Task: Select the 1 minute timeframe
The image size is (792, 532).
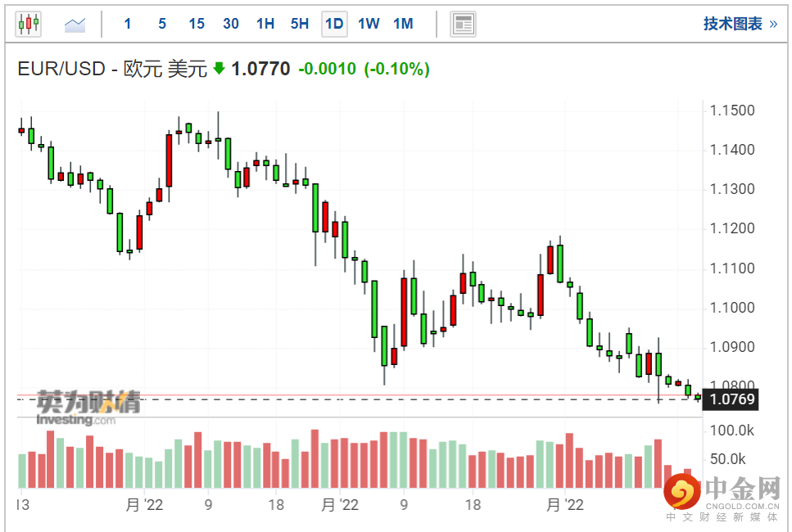Action: (128, 24)
